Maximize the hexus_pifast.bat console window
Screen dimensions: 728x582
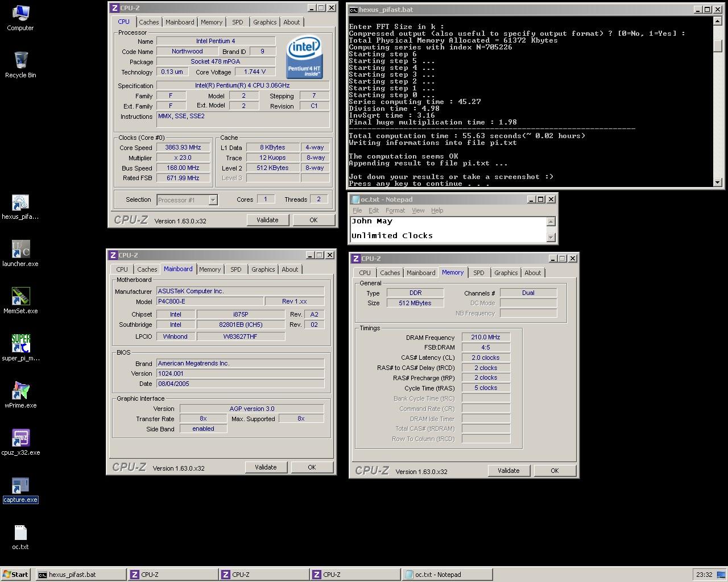[707, 10]
